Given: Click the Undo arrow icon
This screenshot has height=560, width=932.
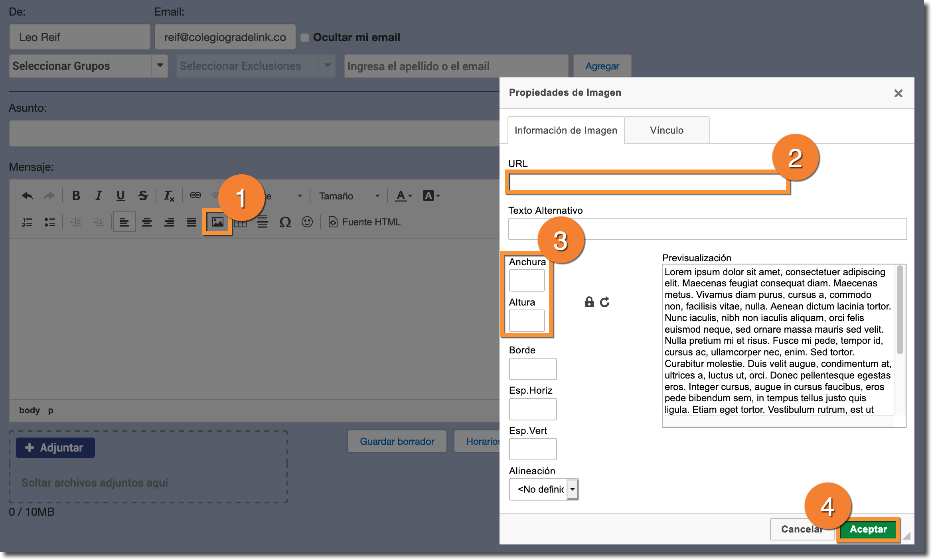Looking at the screenshot, I should (x=27, y=196).
